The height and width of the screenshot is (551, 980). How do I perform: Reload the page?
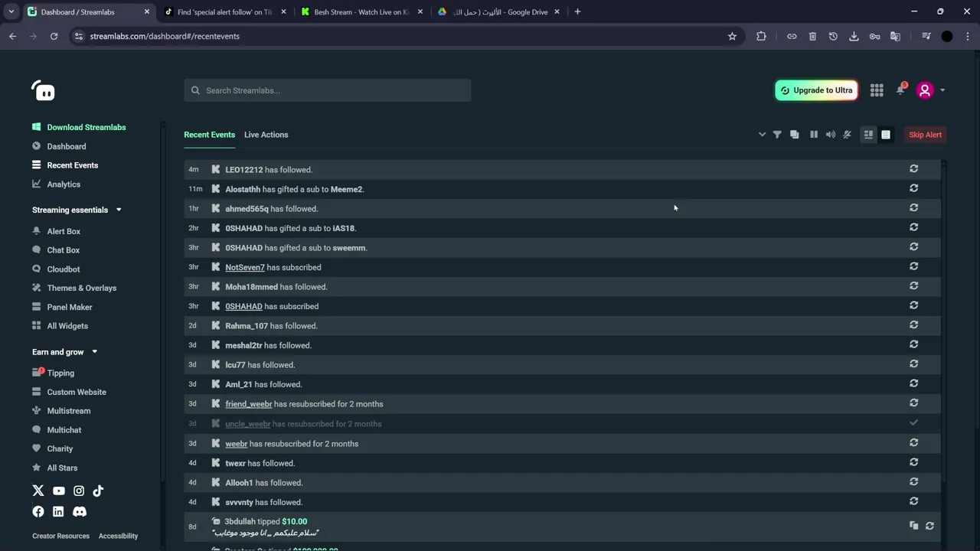point(54,36)
